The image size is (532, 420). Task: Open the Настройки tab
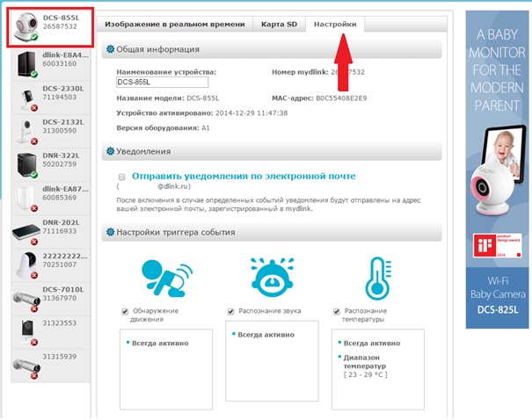tap(335, 24)
